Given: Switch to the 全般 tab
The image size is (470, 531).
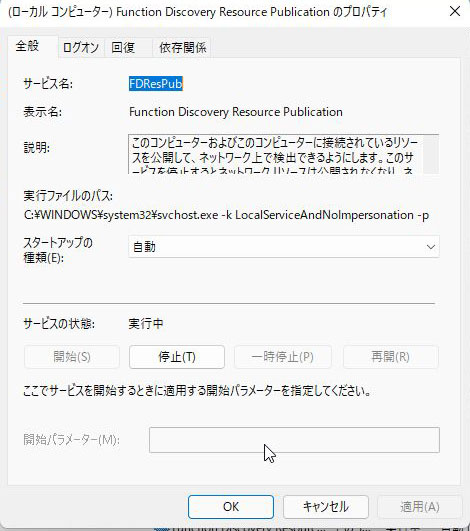Looking at the screenshot, I should coord(33,46).
